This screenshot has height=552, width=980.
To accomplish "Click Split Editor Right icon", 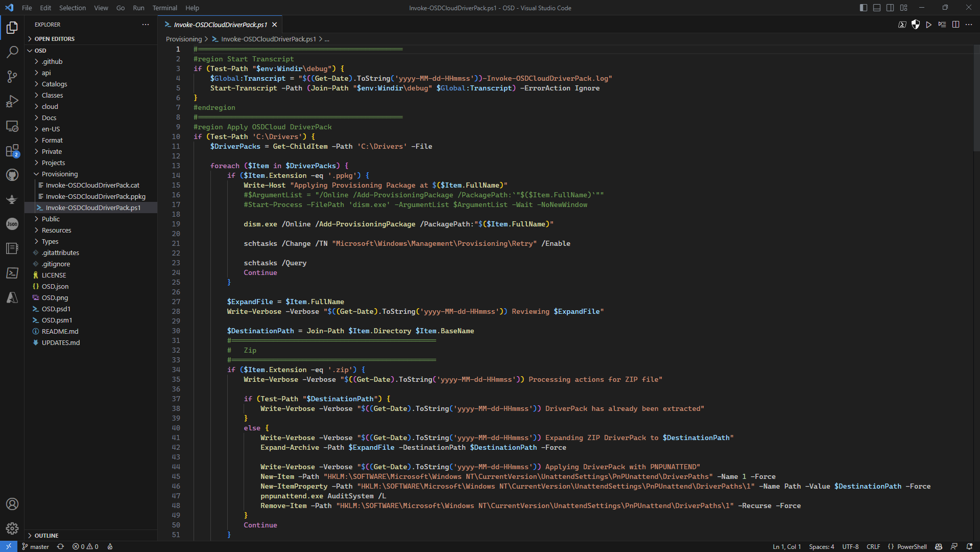I will (955, 25).
